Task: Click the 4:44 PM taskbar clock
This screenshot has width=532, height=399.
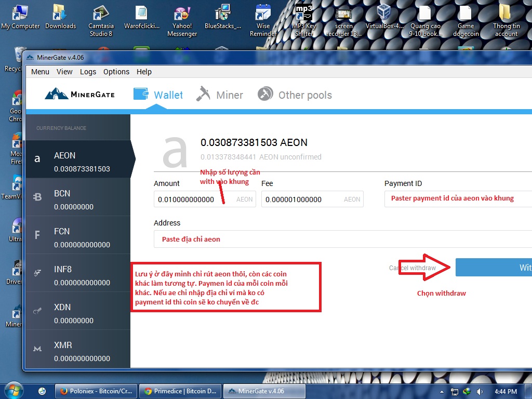Action: [506, 391]
